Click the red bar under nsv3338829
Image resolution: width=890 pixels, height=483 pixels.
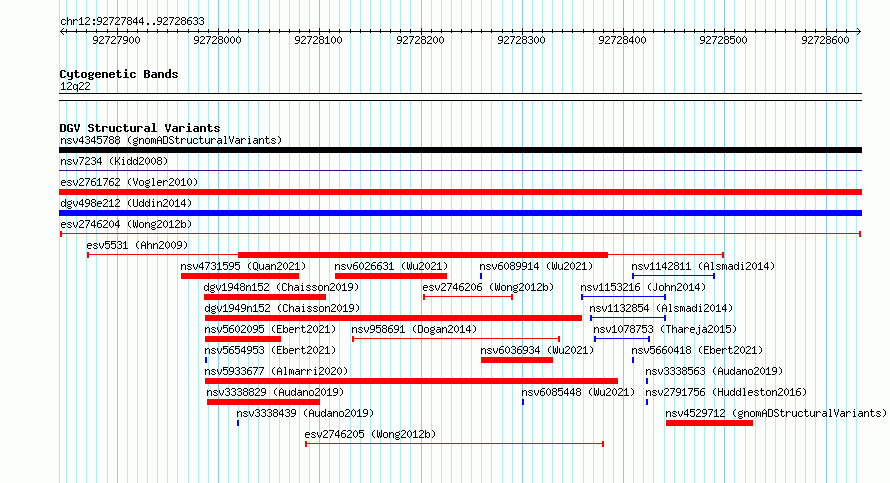coord(263,402)
